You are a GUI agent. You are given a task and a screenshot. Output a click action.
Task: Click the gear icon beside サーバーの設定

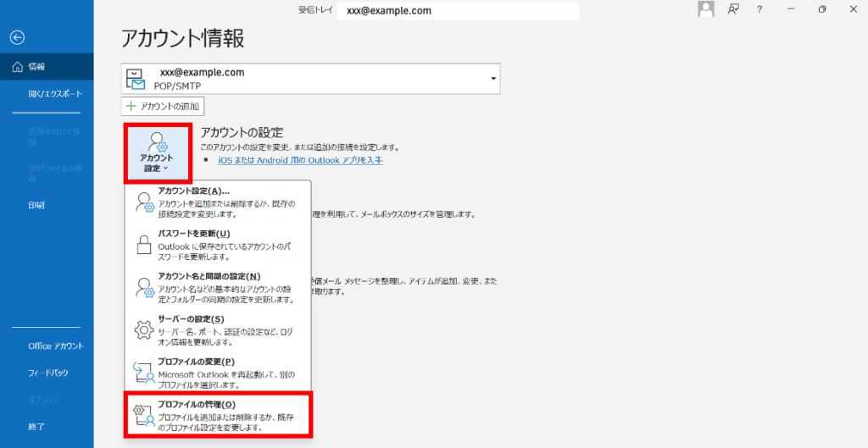coord(143,330)
